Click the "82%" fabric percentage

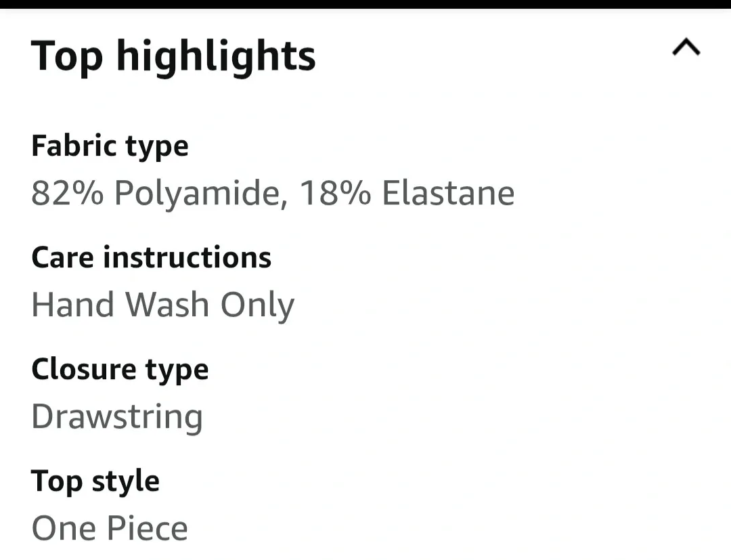(x=68, y=193)
